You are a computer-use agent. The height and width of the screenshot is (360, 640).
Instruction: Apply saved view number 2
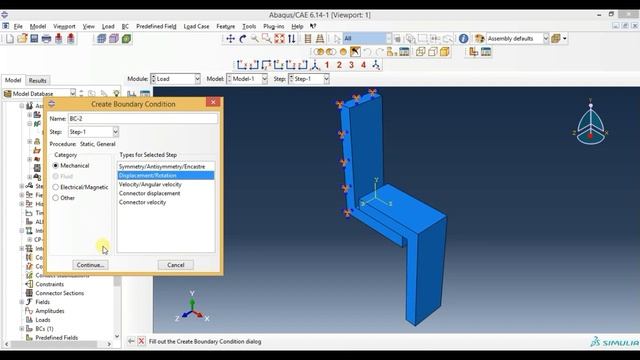(x=339, y=65)
